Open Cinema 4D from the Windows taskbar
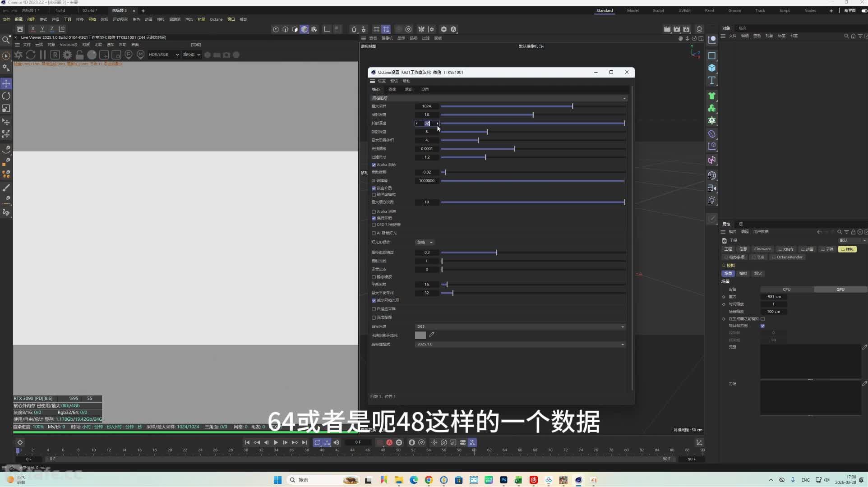The width and height of the screenshot is (868, 487). (x=578, y=480)
